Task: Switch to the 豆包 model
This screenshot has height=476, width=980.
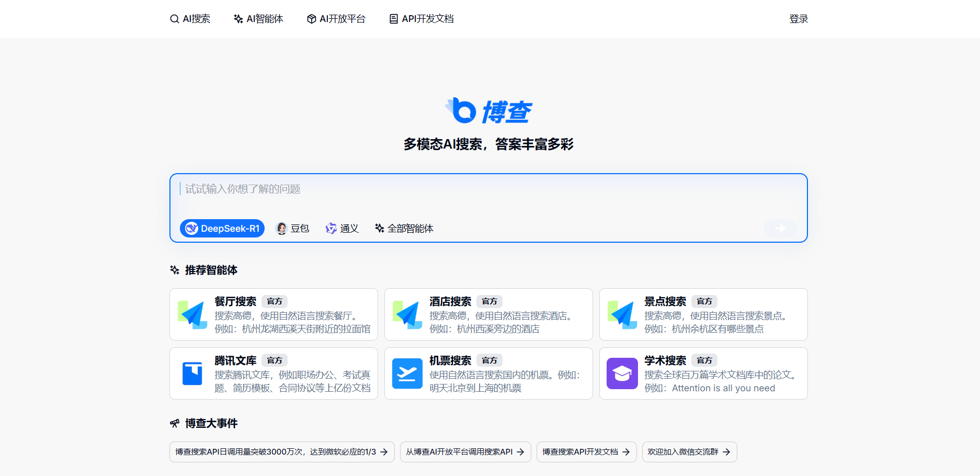Action: pos(292,228)
